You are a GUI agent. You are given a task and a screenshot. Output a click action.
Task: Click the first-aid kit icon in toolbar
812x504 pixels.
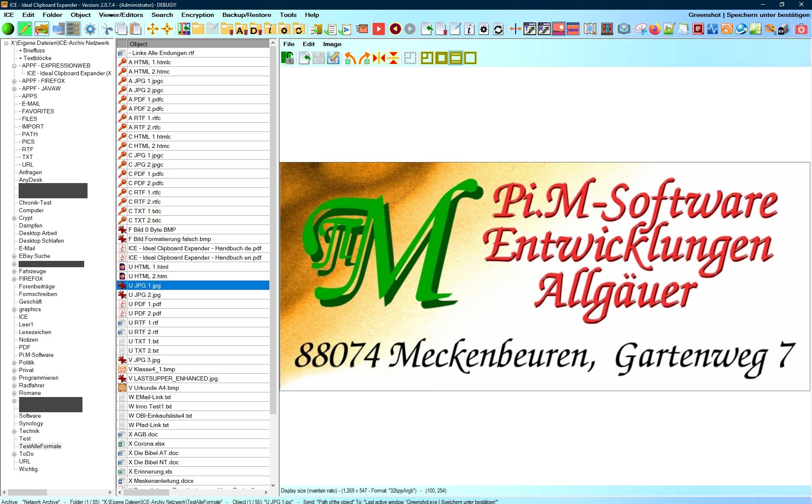point(801,29)
